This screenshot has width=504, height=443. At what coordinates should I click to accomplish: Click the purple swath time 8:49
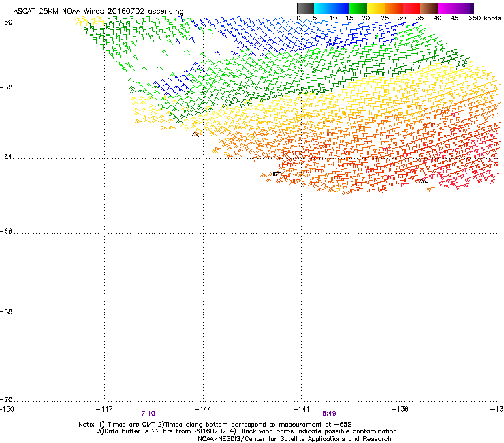coord(329,414)
